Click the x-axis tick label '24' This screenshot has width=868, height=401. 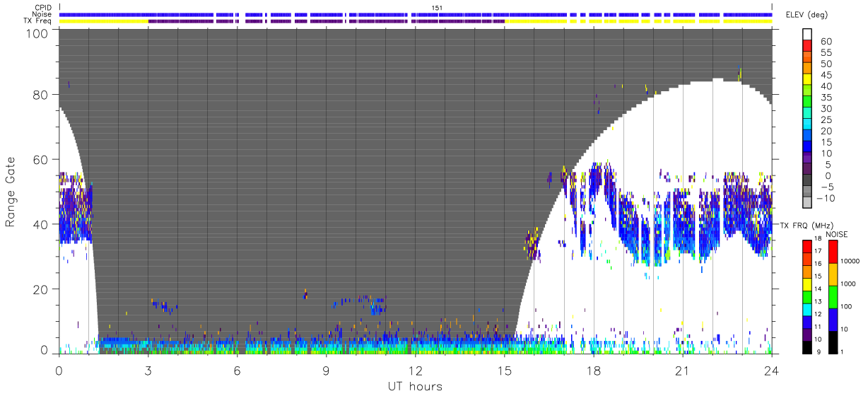771,370
